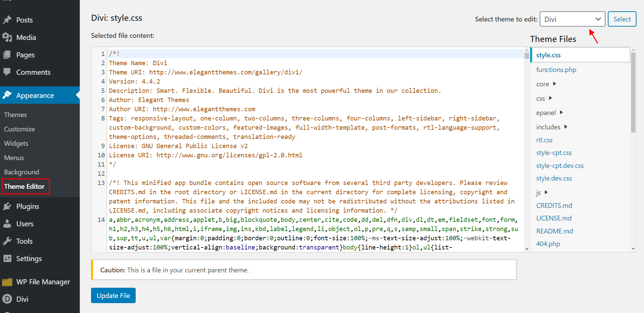Click the Tools wrench icon
The image size is (644, 313).
pos(7,241)
